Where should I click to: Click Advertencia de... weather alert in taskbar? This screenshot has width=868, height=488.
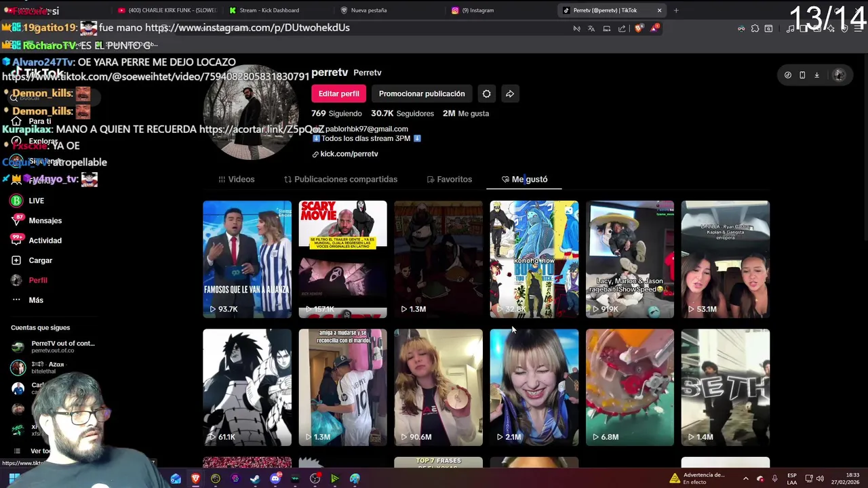coord(697,479)
